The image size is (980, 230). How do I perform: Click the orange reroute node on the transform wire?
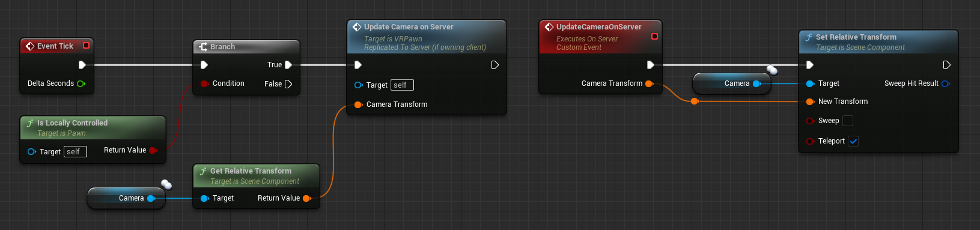click(x=695, y=101)
